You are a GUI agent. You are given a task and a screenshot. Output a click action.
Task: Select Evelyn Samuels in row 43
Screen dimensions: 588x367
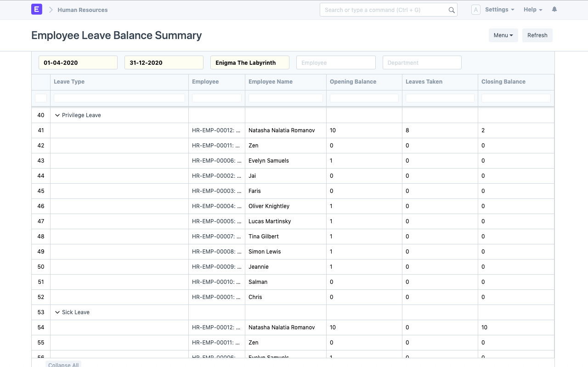click(x=286, y=161)
